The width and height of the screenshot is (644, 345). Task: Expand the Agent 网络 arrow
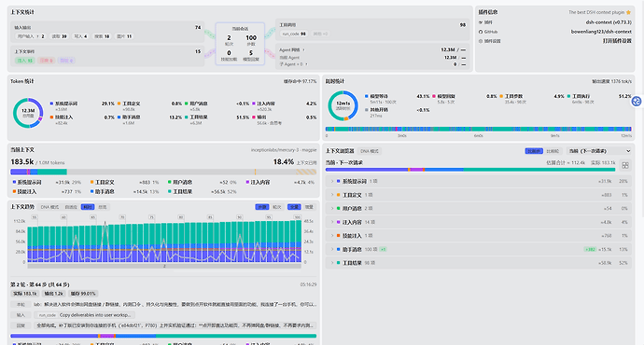point(303,50)
